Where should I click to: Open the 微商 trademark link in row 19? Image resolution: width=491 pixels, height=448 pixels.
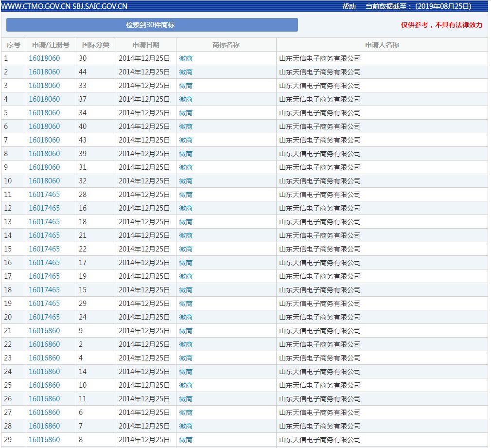(x=186, y=304)
